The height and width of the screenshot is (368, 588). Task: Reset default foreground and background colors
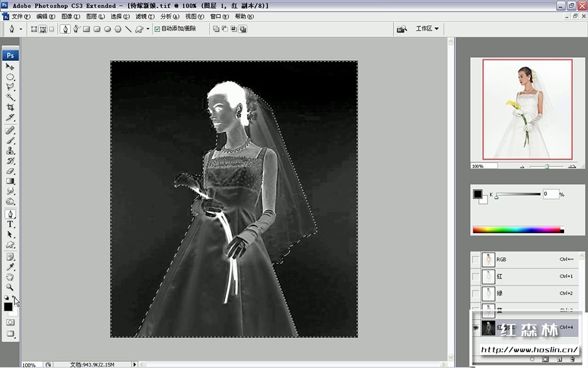click(x=6, y=298)
